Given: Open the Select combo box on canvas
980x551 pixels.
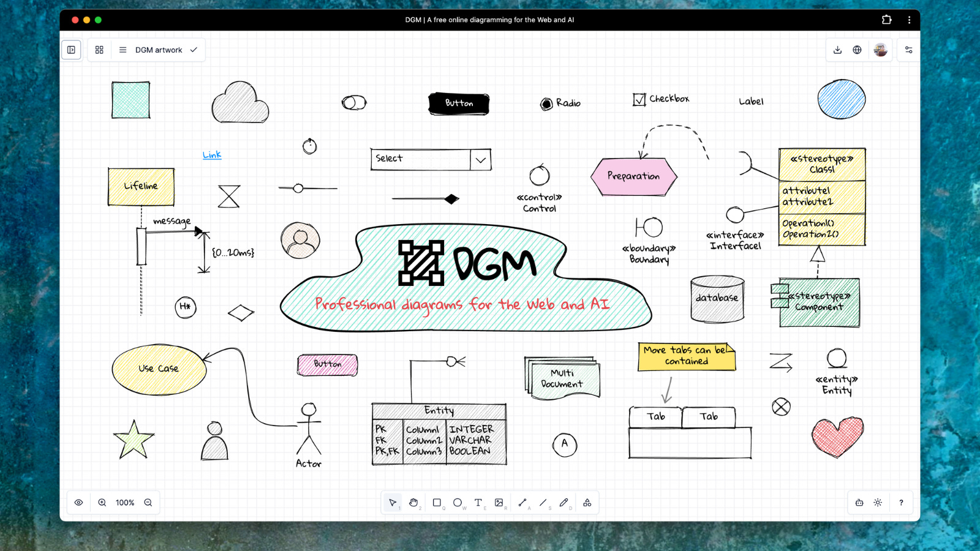Looking at the screenshot, I should coord(480,159).
